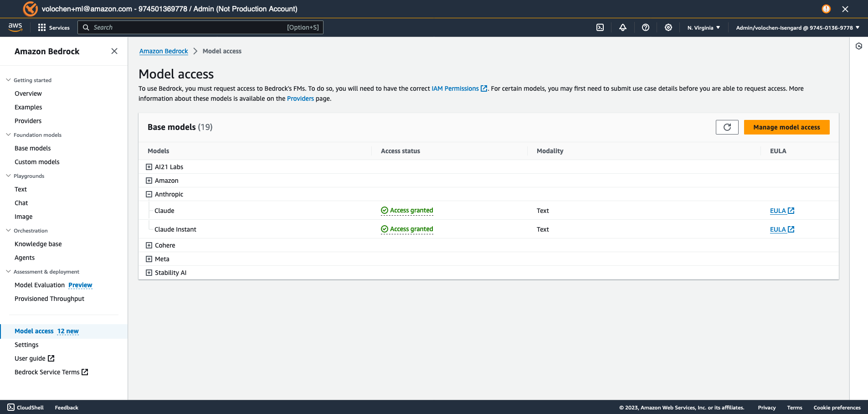Open the help question mark menu

646,27
